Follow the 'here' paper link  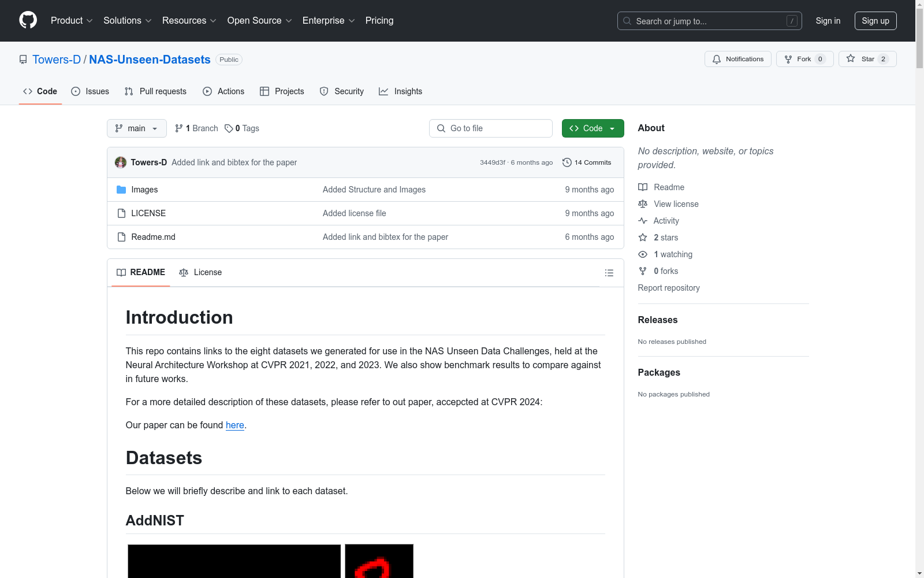coord(235,425)
